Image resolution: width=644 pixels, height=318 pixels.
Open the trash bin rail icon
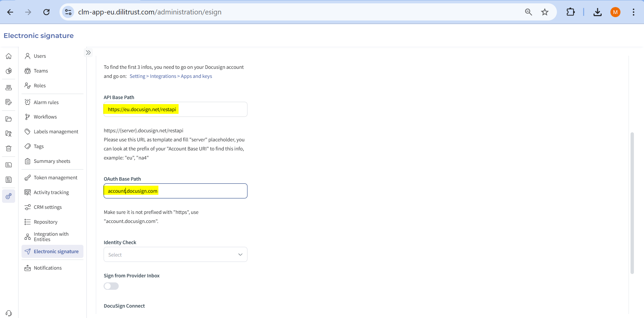click(x=9, y=148)
